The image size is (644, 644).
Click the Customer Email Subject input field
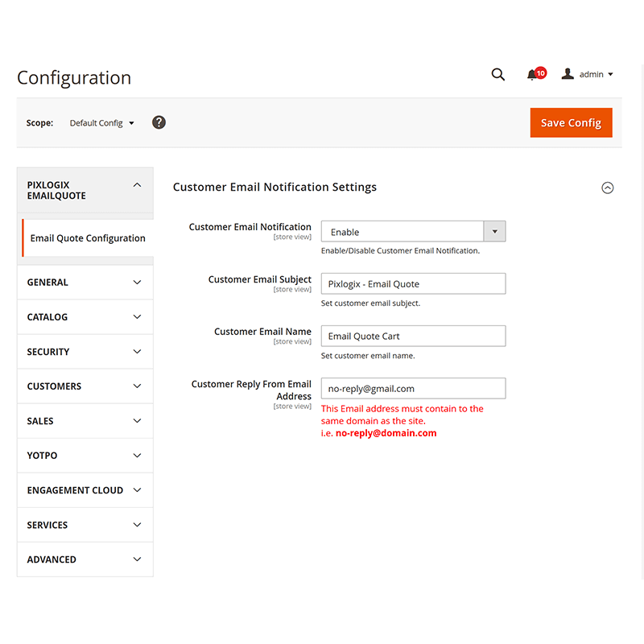[413, 283]
